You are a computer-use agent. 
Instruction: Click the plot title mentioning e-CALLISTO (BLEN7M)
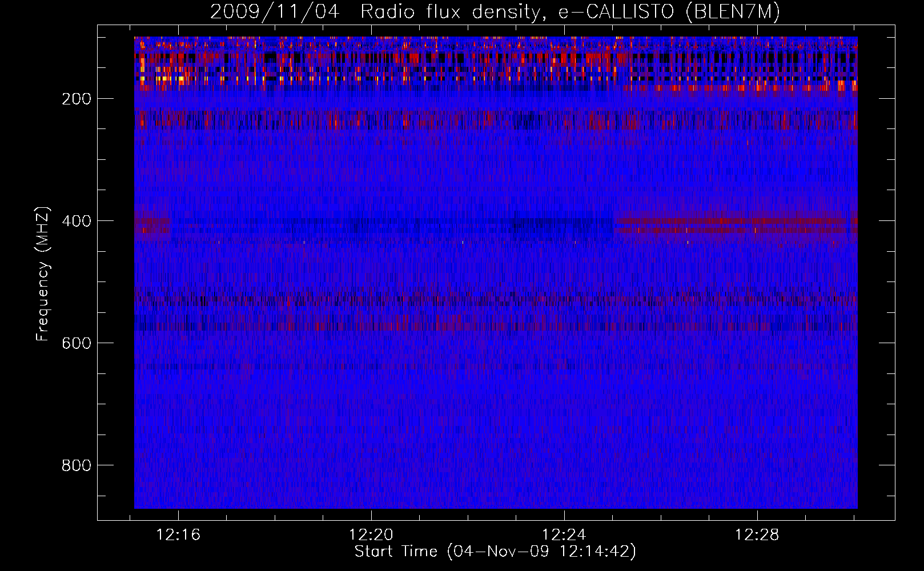pos(495,11)
